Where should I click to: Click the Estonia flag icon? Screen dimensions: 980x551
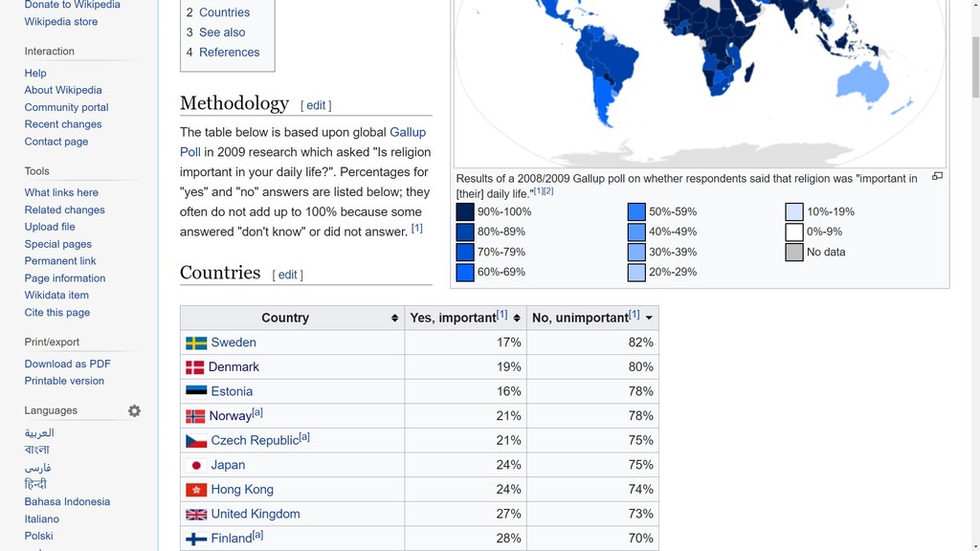click(196, 391)
